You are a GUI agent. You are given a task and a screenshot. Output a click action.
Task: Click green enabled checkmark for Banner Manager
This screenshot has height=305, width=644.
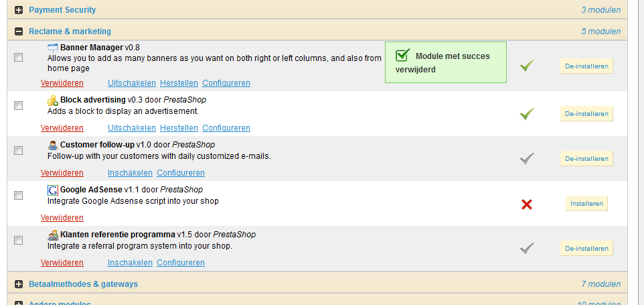coord(527,66)
